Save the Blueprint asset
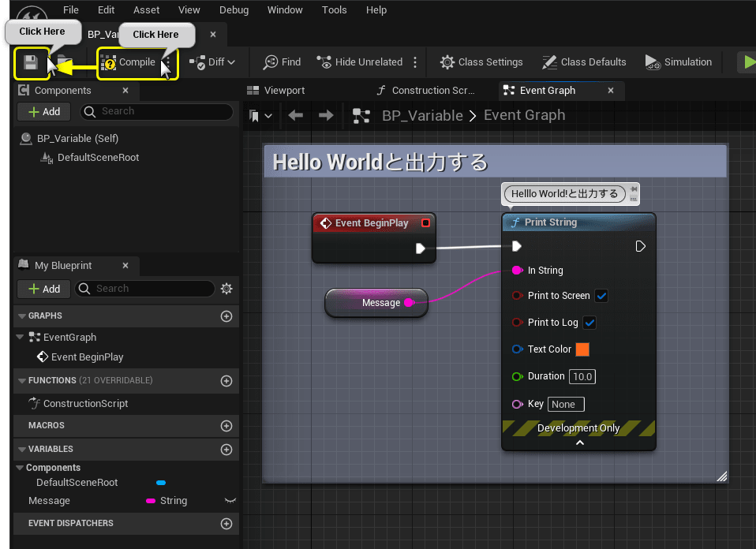 [x=31, y=62]
